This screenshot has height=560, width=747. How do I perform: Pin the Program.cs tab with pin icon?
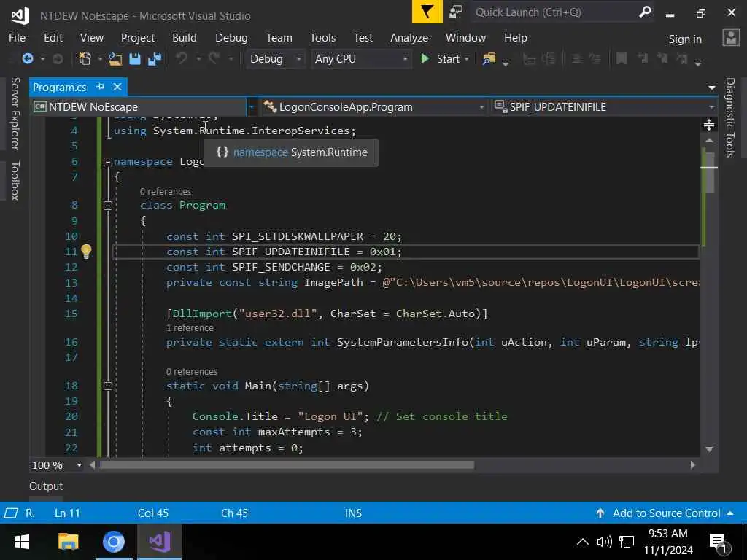pos(100,87)
